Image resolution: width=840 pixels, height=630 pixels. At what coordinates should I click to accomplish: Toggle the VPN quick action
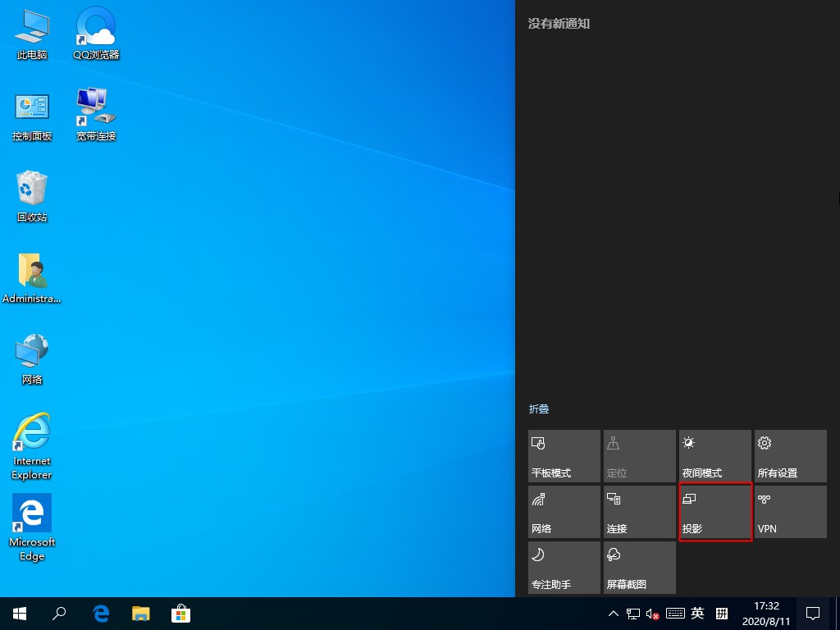tap(789, 512)
